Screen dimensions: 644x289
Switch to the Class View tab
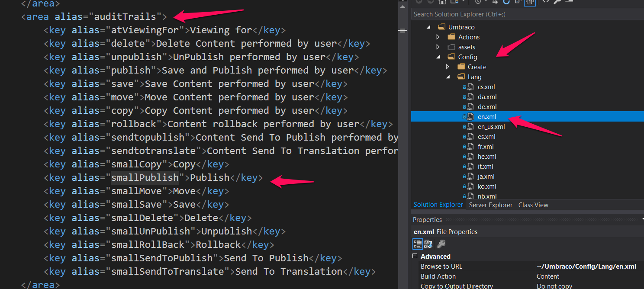[x=533, y=205]
